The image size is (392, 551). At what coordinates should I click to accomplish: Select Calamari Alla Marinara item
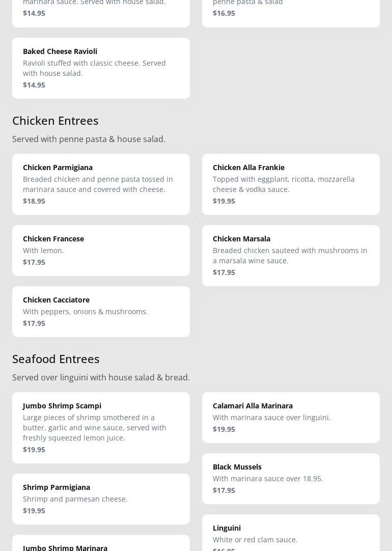tap(291, 417)
